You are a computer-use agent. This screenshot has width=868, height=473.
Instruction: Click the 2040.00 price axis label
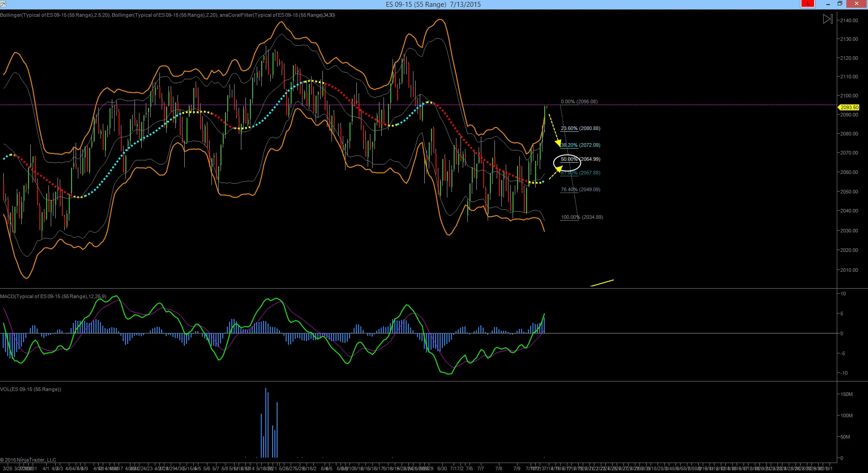[x=849, y=211]
